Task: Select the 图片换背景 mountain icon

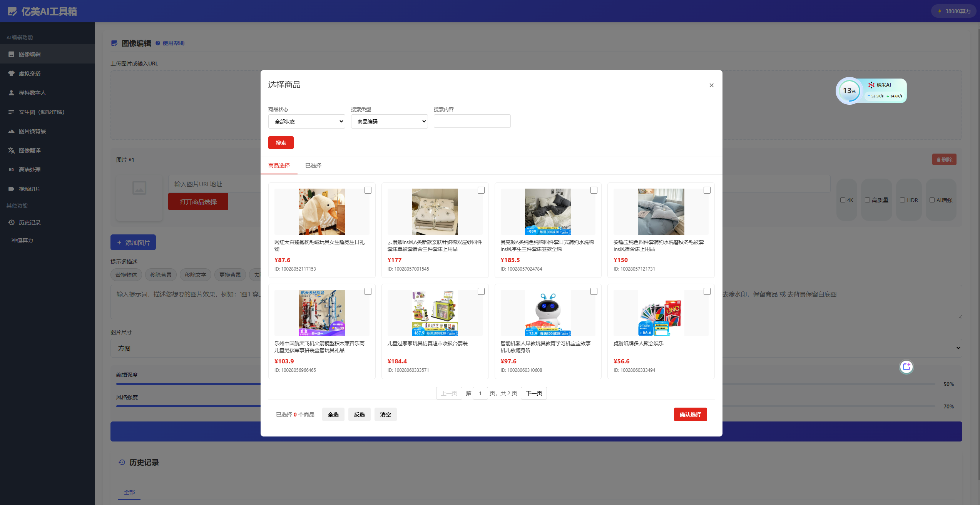Action: [12, 131]
